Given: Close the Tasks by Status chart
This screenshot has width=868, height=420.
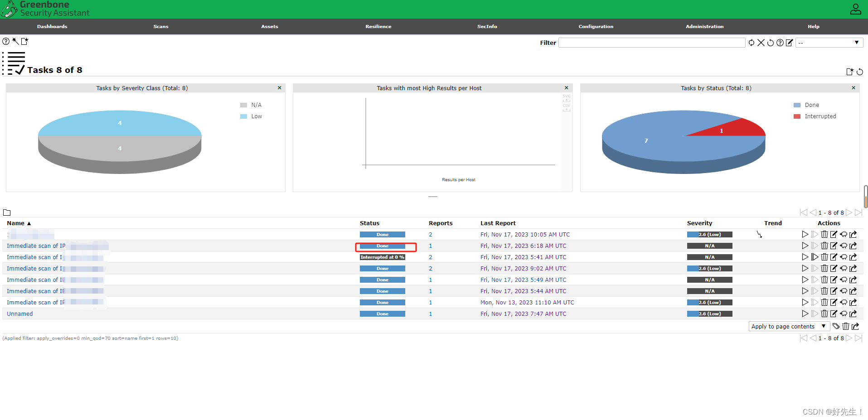Looking at the screenshot, I should point(853,88).
